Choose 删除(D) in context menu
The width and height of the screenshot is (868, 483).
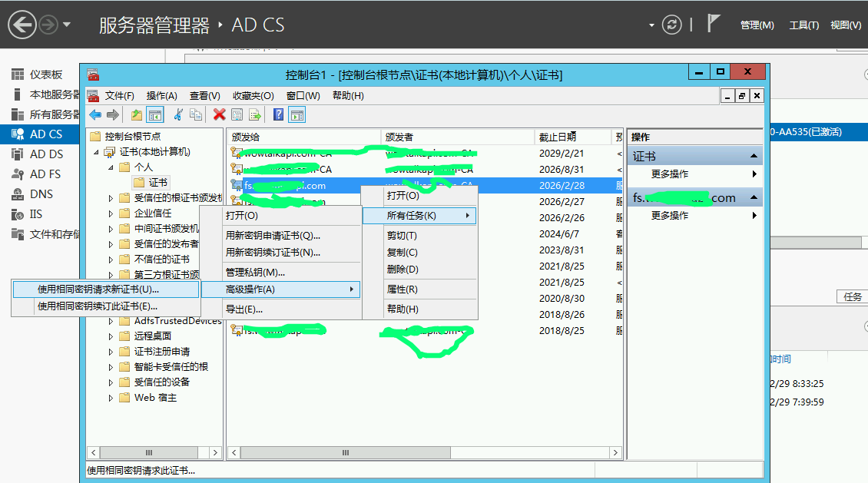tap(419, 270)
